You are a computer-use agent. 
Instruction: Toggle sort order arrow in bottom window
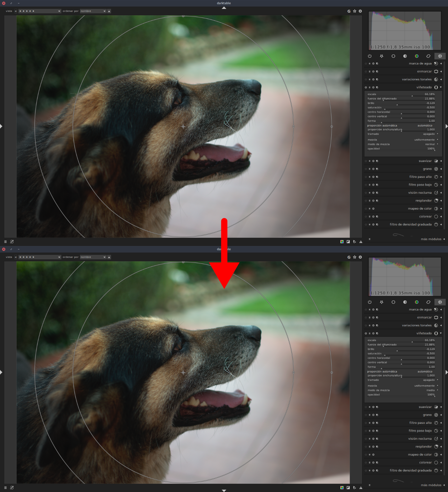[109, 257]
